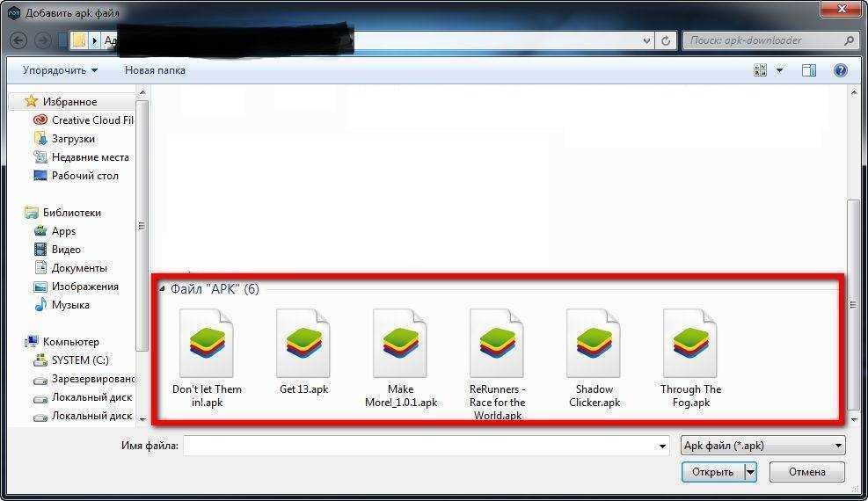Viewport: 868px width, 501px height.
Task: Go back with the back arrow button
Action: point(18,40)
